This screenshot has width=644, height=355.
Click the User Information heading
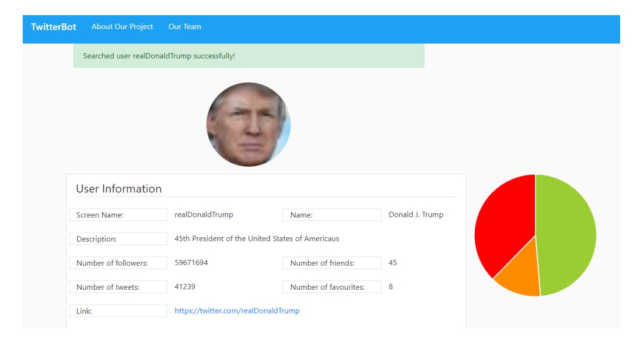tap(118, 189)
